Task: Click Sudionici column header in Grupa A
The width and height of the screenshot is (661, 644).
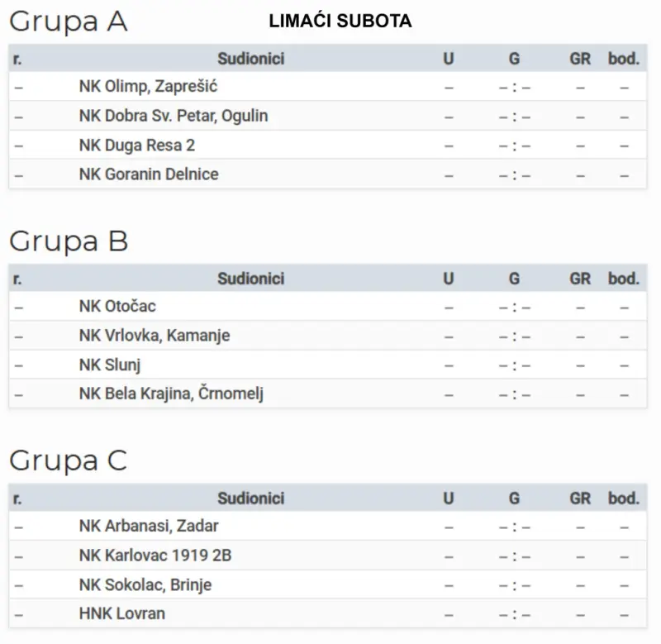Action: [x=251, y=59]
